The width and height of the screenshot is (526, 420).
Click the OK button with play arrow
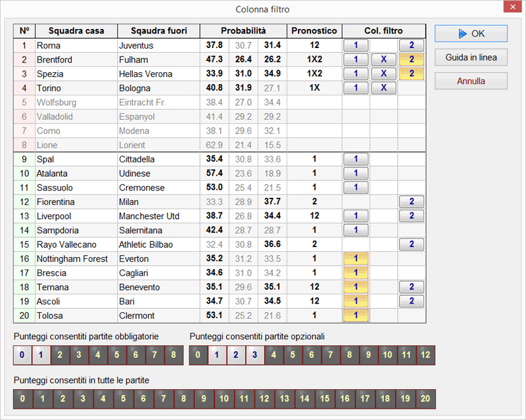click(x=471, y=34)
